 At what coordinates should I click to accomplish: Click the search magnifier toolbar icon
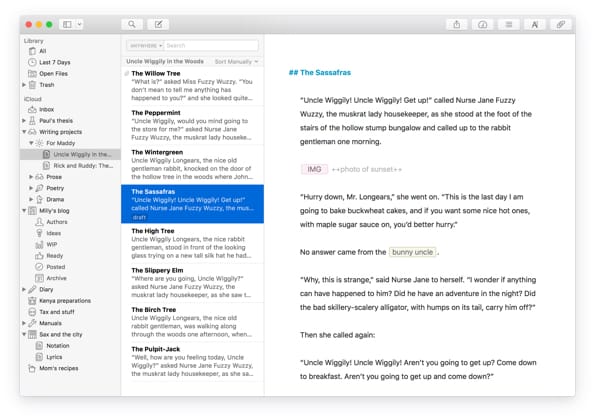click(x=132, y=24)
